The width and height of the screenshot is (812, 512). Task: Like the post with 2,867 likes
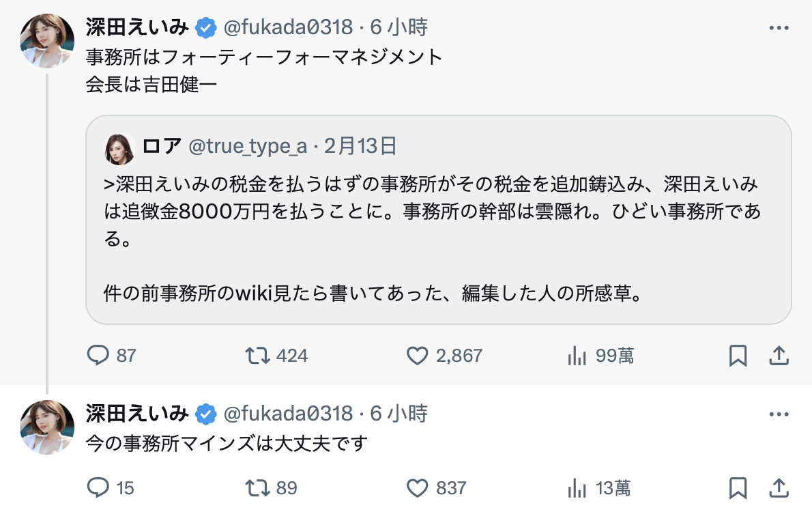click(417, 356)
